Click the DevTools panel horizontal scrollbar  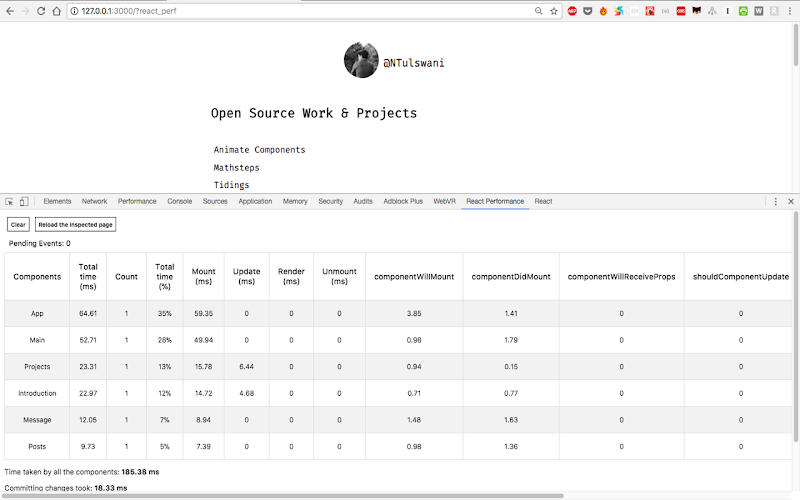click(x=282, y=495)
